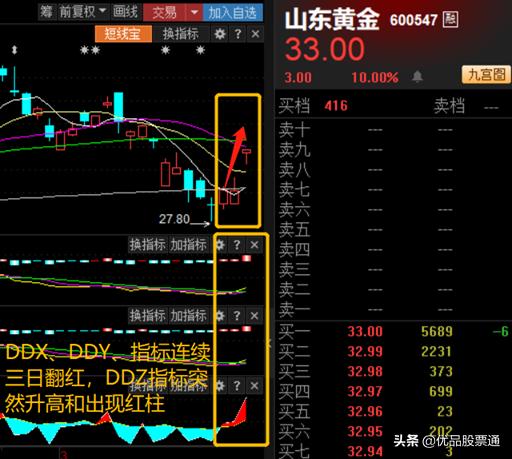Click 换指标 on the main chart
This screenshot has width=512, height=459.
(181, 34)
